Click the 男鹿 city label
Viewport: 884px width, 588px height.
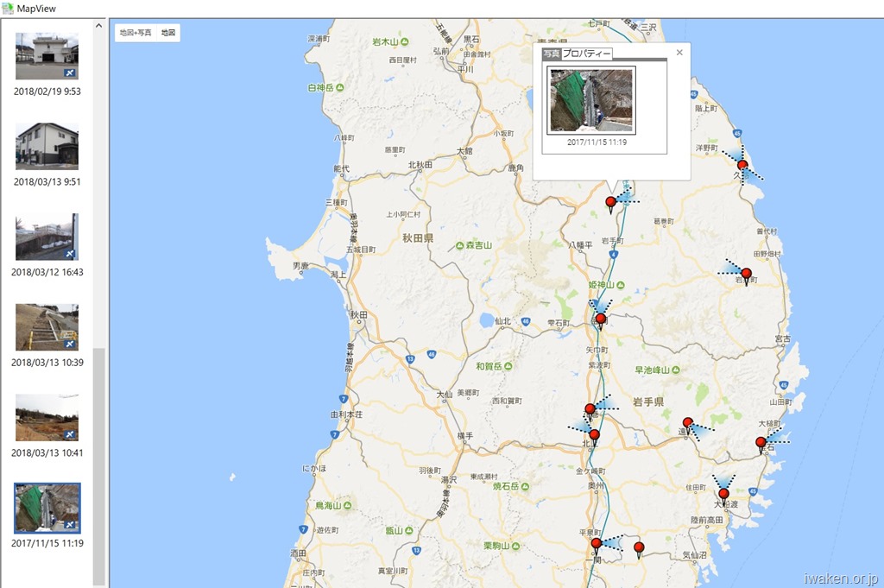coord(300,265)
